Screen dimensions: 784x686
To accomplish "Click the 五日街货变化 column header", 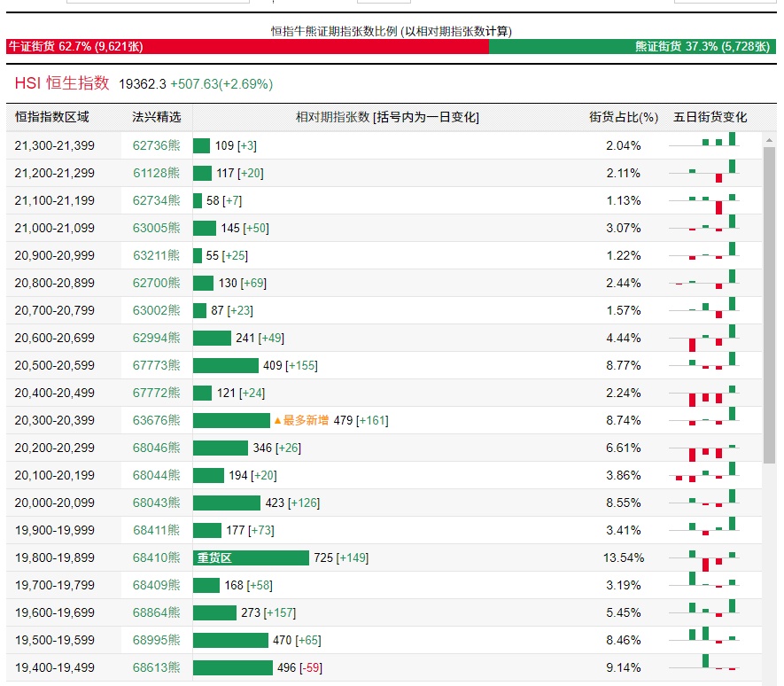I will point(710,117).
